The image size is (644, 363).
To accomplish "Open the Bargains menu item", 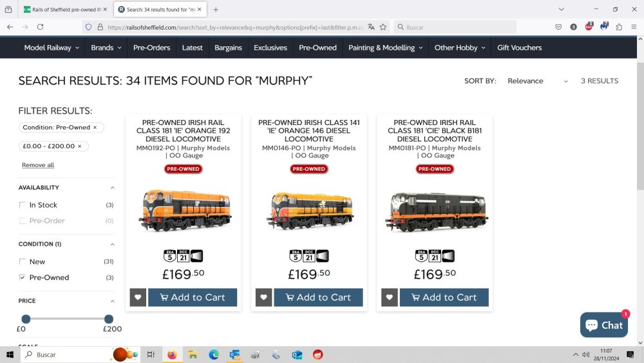I will tap(228, 48).
